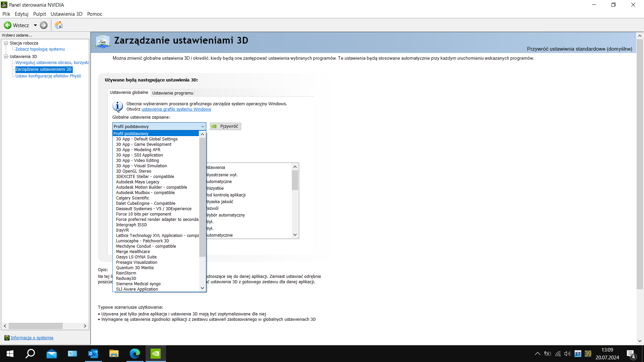Viewport: 644px width, 362px height.
Task: Click the yellow 39 temperature tray icon
Action: tap(588, 354)
